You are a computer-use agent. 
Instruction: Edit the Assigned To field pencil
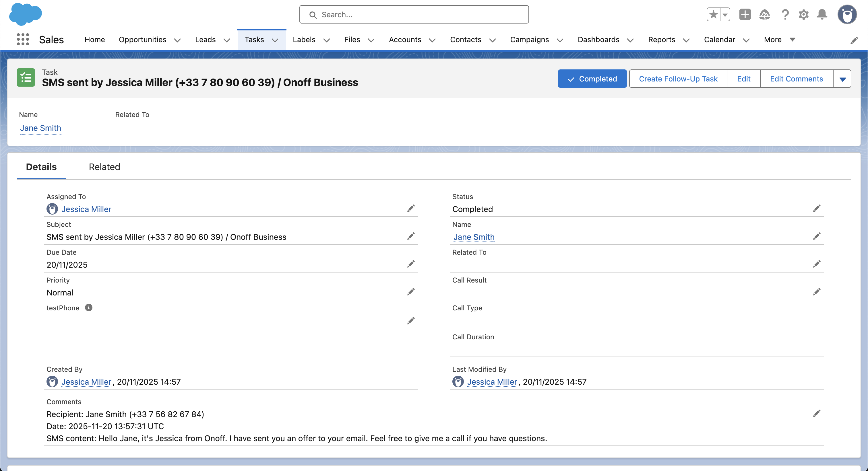point(411,209)
